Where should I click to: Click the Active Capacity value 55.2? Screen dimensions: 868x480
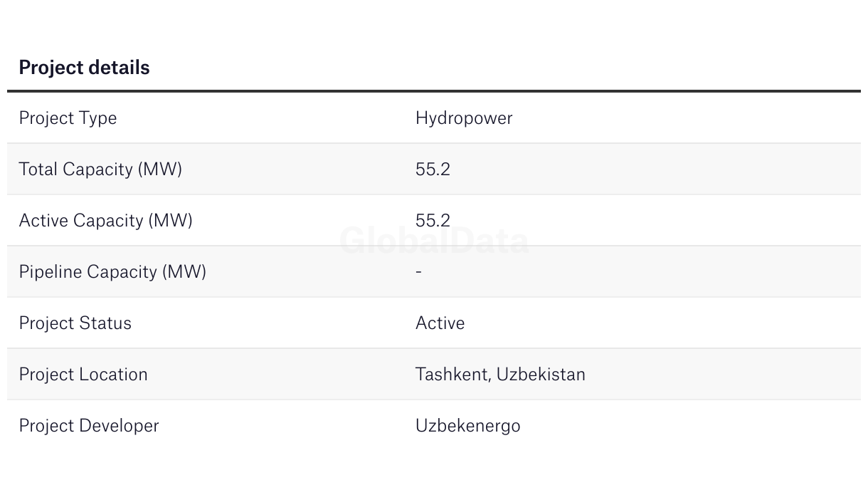pos(433,221)
